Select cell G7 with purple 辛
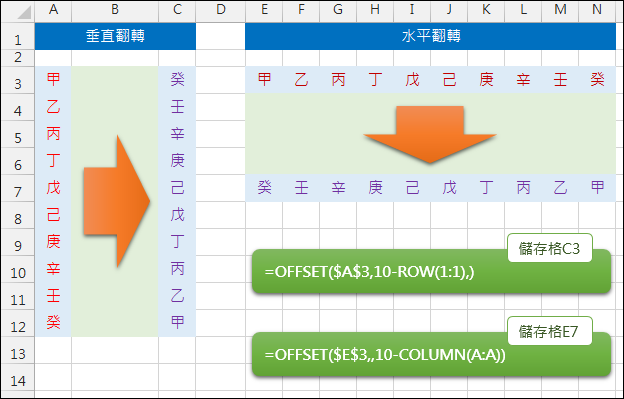This screenshot has height=399, width=624. 338,188
